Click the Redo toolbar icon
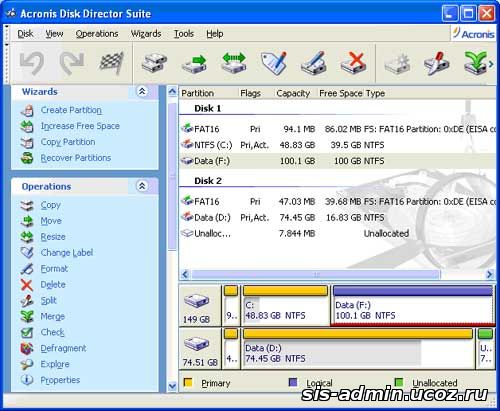The image size is (500, 411). (x=72, y=63)
